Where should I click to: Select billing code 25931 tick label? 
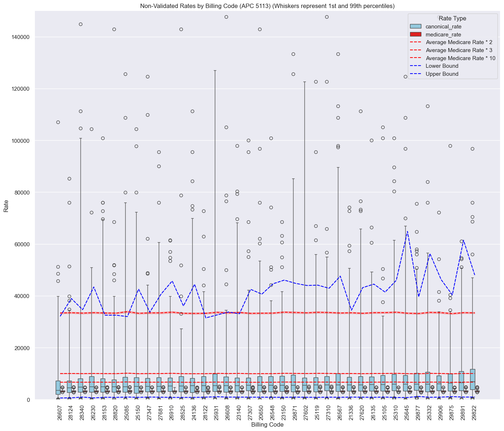[215, 412]
